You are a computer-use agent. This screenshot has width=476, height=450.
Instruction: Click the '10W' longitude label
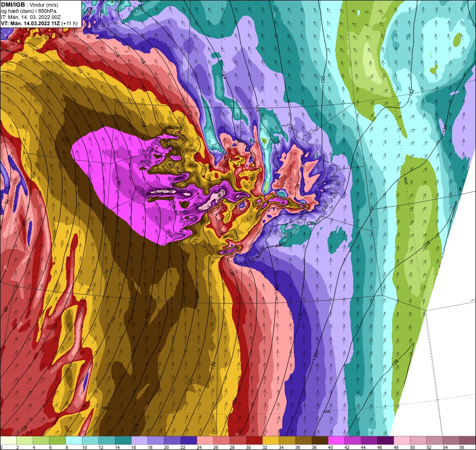click(406, 180)
